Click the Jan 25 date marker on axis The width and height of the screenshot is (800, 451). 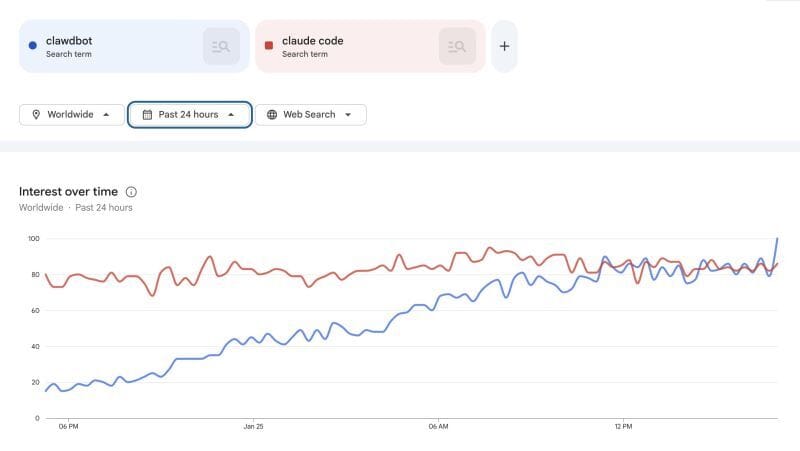point(253,426)
